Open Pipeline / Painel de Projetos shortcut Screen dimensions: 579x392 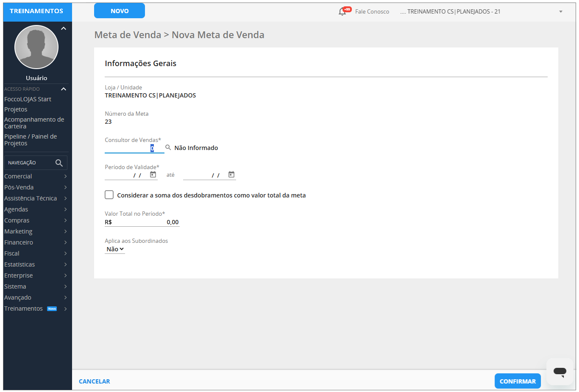coord(31,140)
